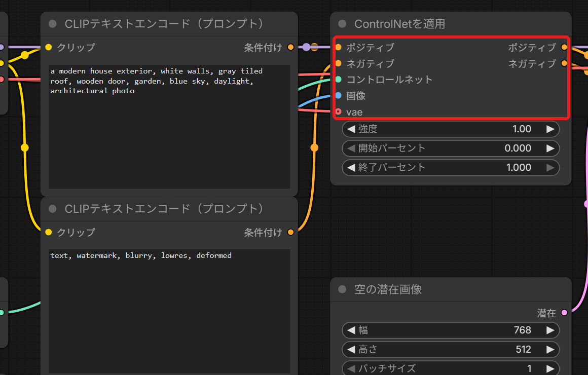Click the purple reroute dot beside the 条件付け output
This screenshot has width=588, height=375.
306,47
